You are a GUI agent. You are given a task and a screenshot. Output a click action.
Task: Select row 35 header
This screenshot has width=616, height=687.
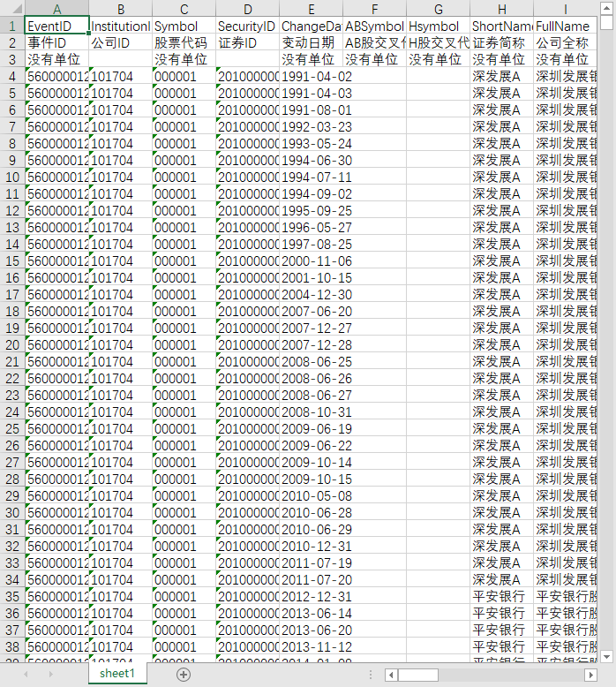(x=12, y=597)
